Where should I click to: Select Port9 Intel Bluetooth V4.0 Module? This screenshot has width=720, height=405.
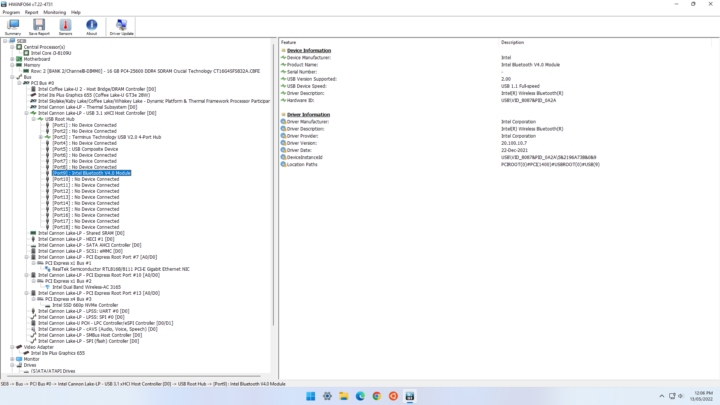[x=91, y=173]
